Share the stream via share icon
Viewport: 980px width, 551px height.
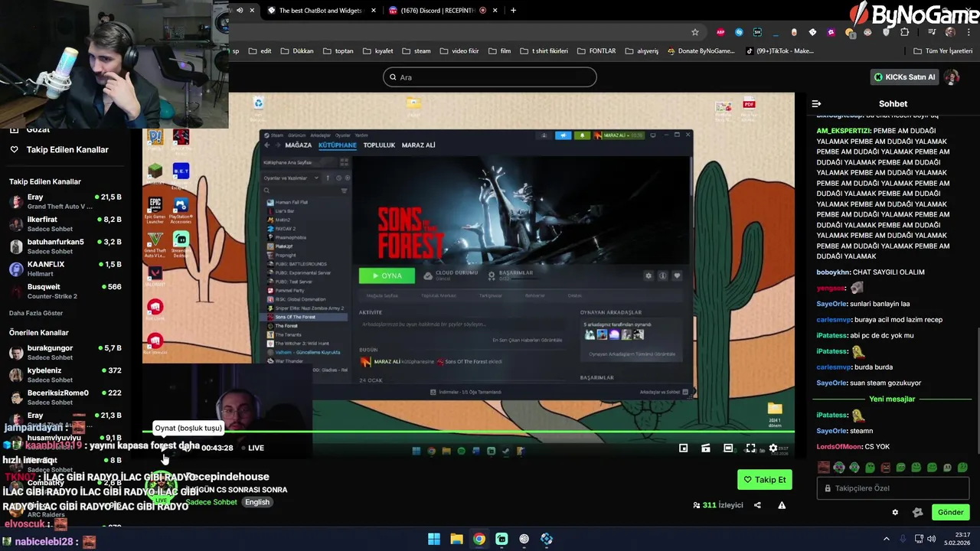pos(757,505)
